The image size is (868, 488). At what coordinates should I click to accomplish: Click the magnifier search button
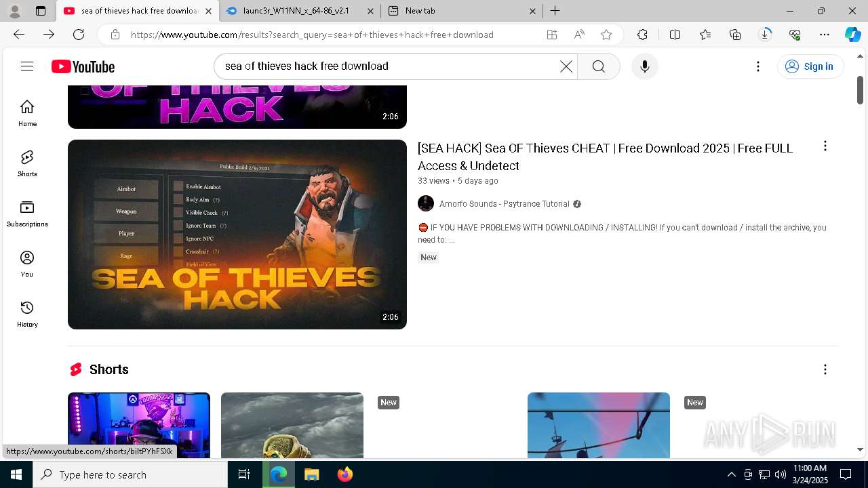point(598,66)
